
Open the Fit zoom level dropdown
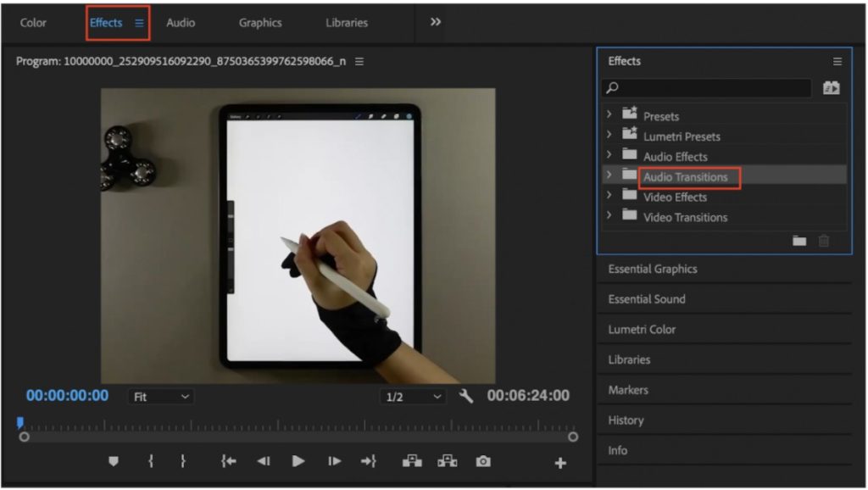pyautogui.click(x=160, y=395)
